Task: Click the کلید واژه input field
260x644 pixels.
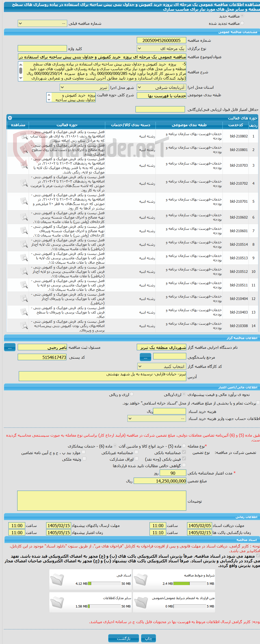Action: pos(42,49)
